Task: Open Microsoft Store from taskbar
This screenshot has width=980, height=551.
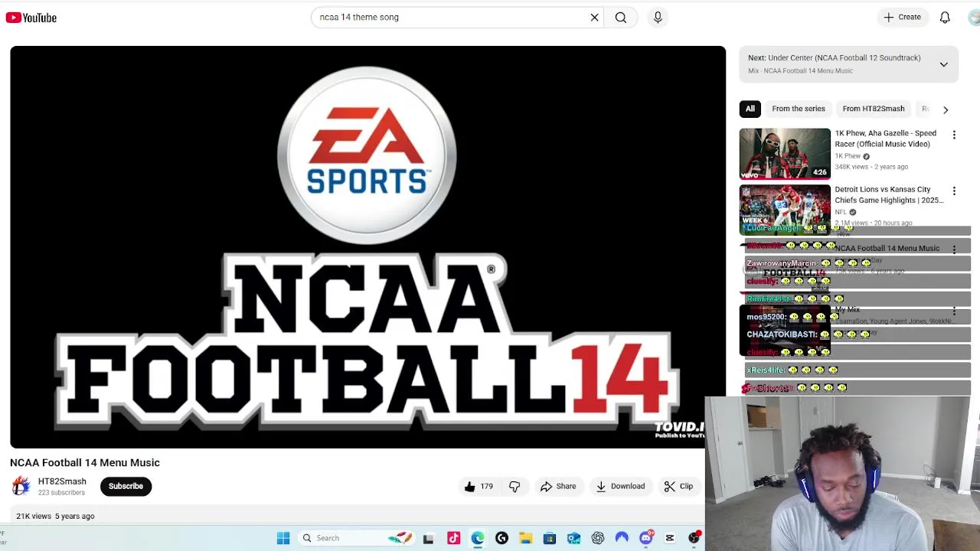Action: point(550,538)
